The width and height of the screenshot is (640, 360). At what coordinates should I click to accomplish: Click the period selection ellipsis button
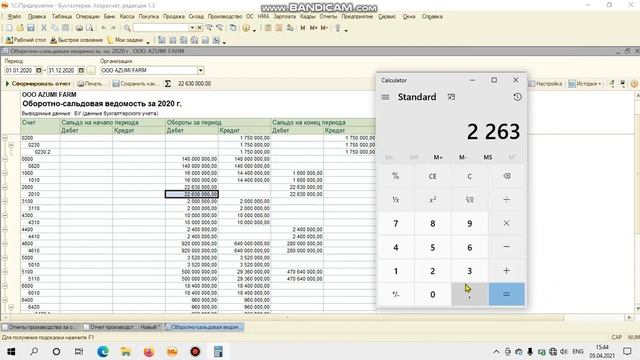[x=91, y=70]
